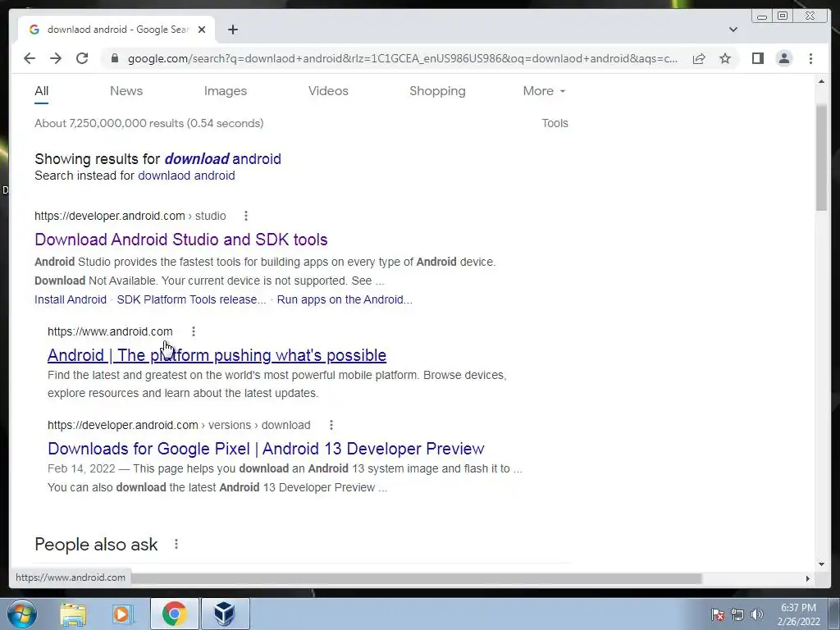Image resolution: width=840 pixels, height=630 pixels.
Task: Expand the More search filters dropdown
Action: [x=544, y=91]
